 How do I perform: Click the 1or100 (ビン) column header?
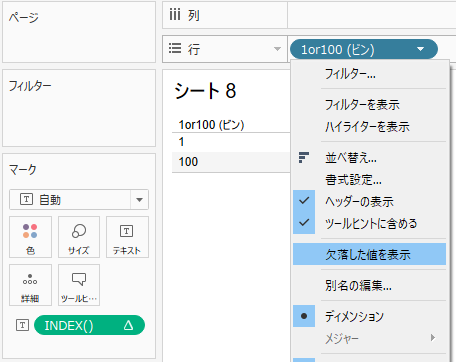(211, 125)
